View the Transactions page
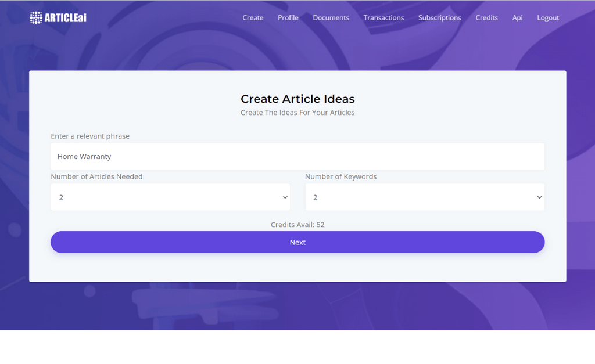The width and height of the screenshot is (595, 364). 383,18
